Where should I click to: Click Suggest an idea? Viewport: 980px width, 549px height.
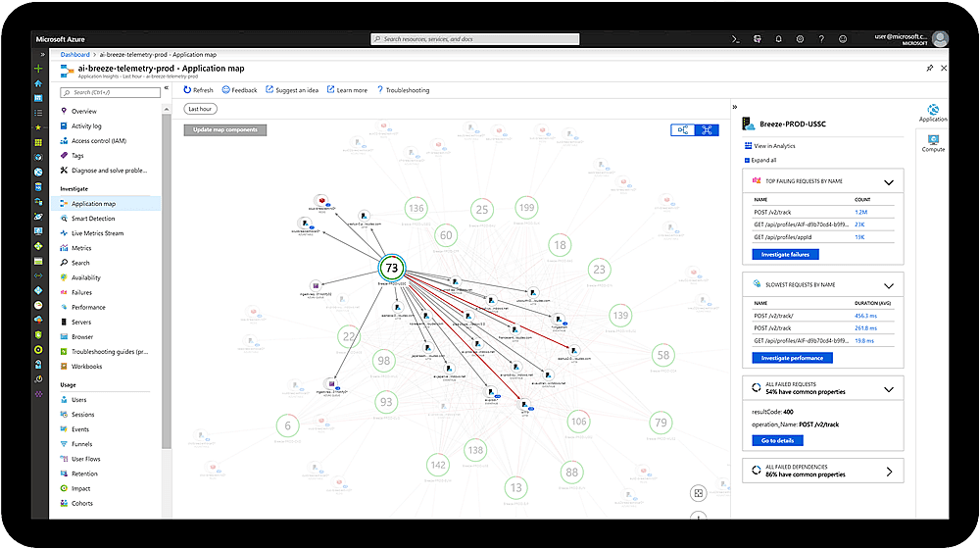292,90
